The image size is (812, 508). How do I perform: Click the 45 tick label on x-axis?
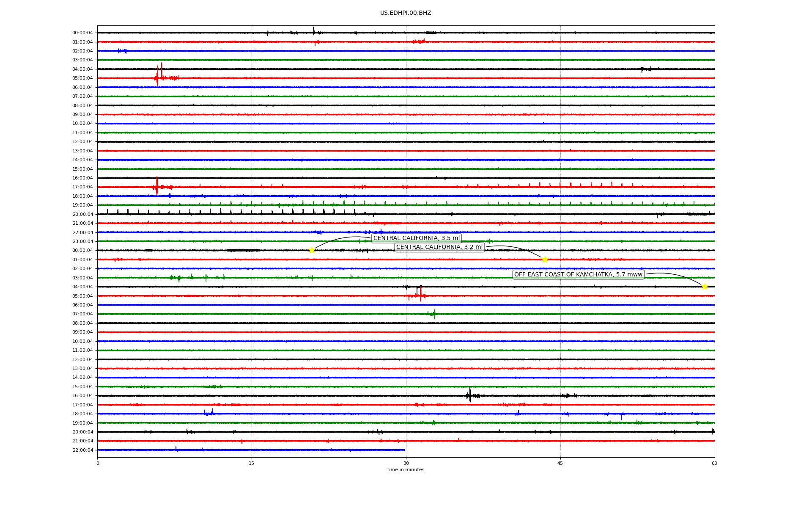[x=560, y=463]
